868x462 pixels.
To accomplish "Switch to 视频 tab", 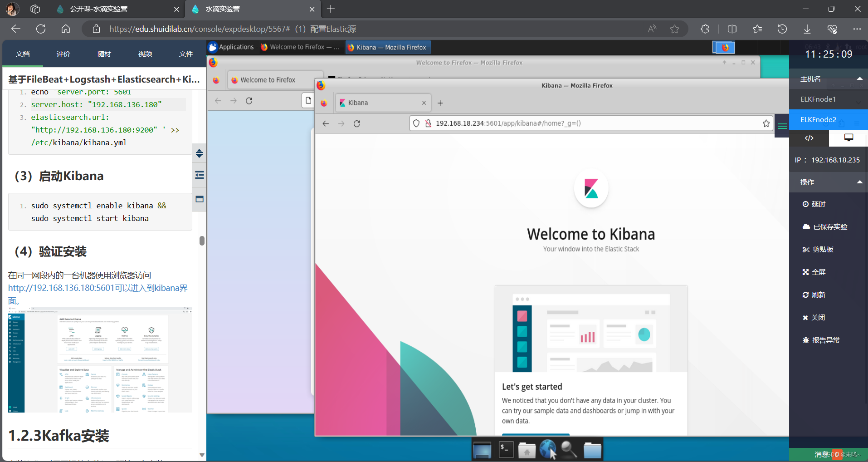I will [x=145, y=54].
